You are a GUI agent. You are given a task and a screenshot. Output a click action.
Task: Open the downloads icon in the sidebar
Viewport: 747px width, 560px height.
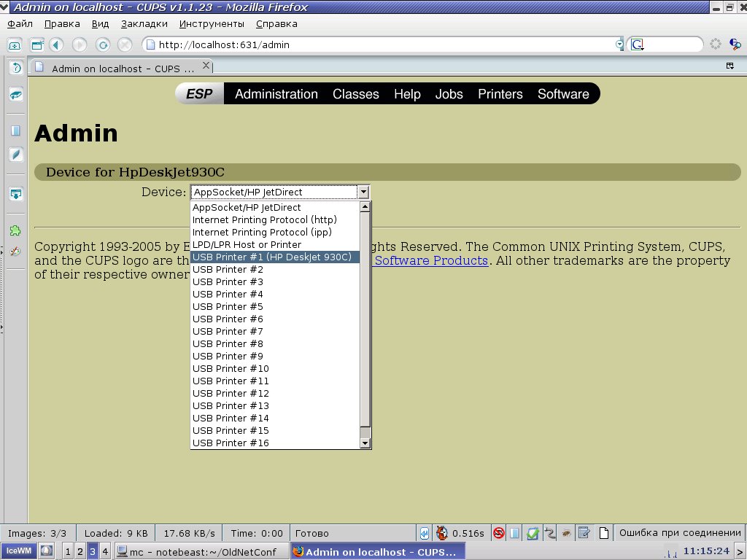pyautogui.click(x=16, y=194)
